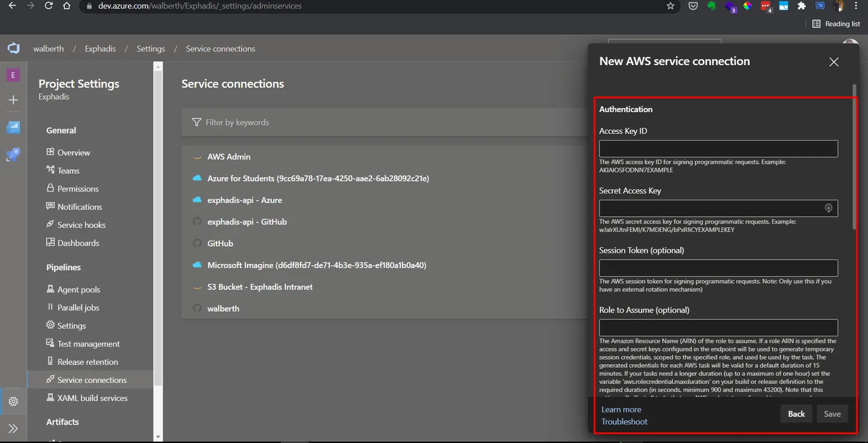Open Teams in Project Settings
The height and width of the screenshot is (443, 868).
(x=68, y=170)
